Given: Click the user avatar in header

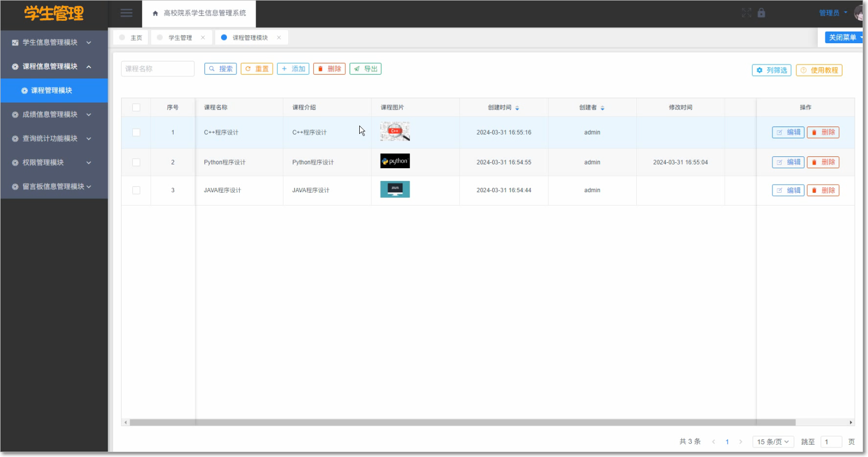Looking at the screenshot, I should [859, 13].
